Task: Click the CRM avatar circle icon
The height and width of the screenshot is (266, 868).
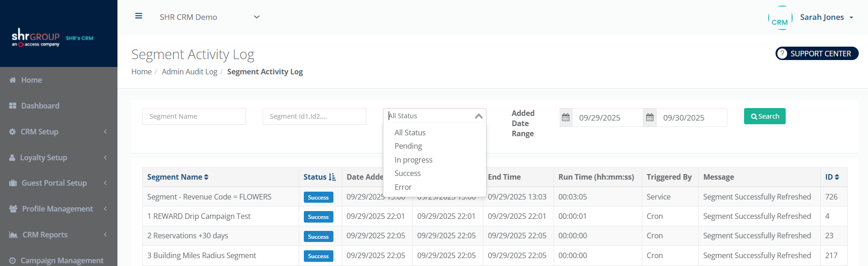Action: click(x=780, y=18)
